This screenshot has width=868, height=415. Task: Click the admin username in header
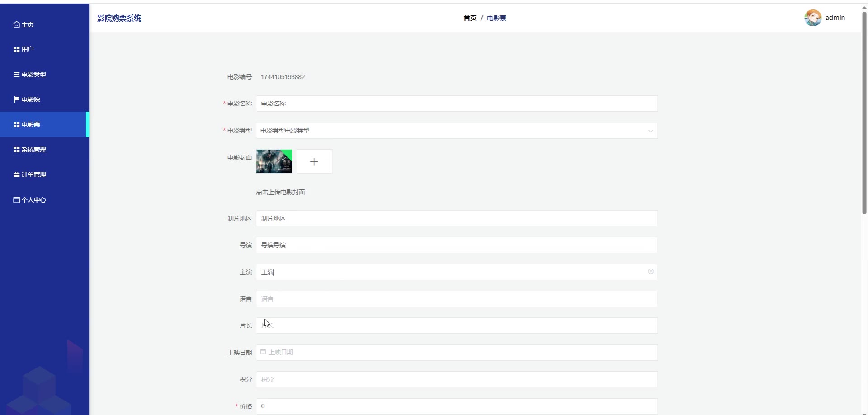(x=835, y=18)
